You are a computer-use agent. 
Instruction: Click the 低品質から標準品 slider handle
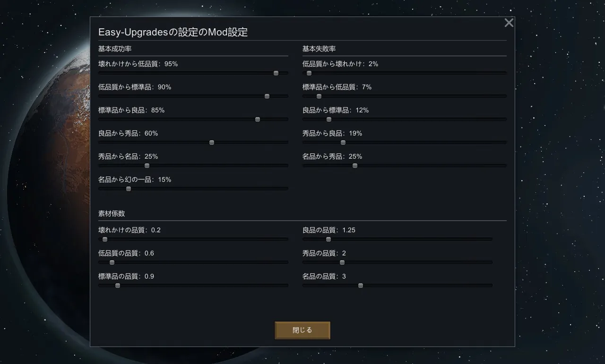[x=267, y=96]
